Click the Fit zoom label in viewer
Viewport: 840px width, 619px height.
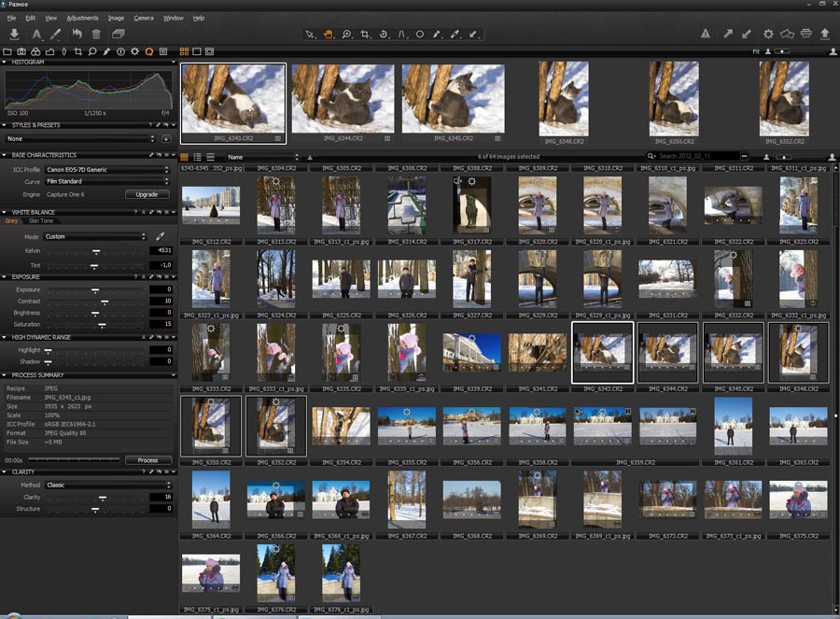click(756, 51)
